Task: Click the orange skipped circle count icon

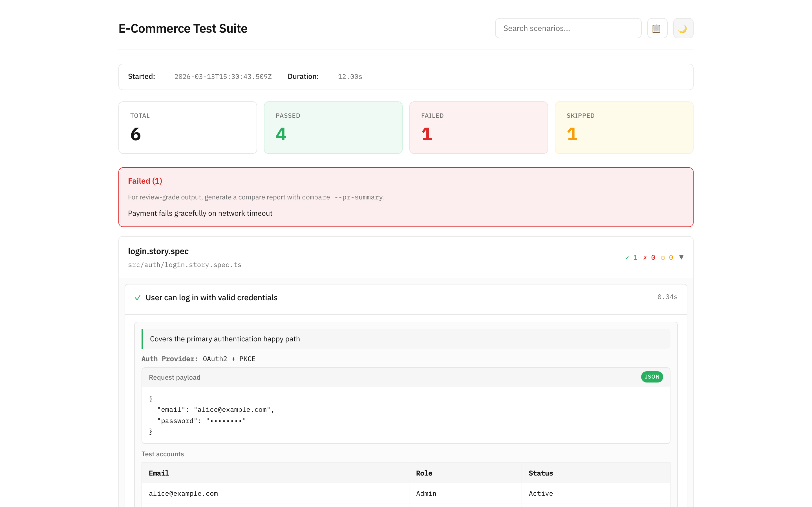Action: pyautogui.click(x=663, y=257)
